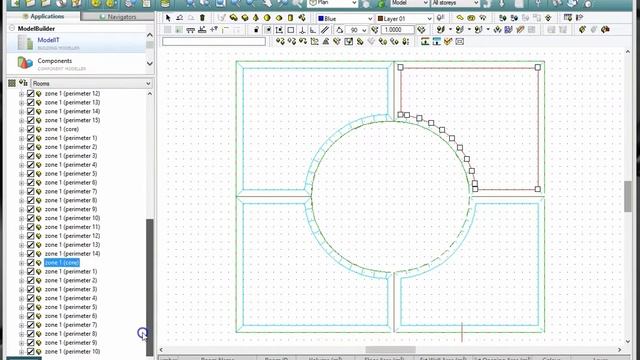Collapse the ModelBuilder section
The height and width of the screenshot is (360, 640).
[12, 28]
